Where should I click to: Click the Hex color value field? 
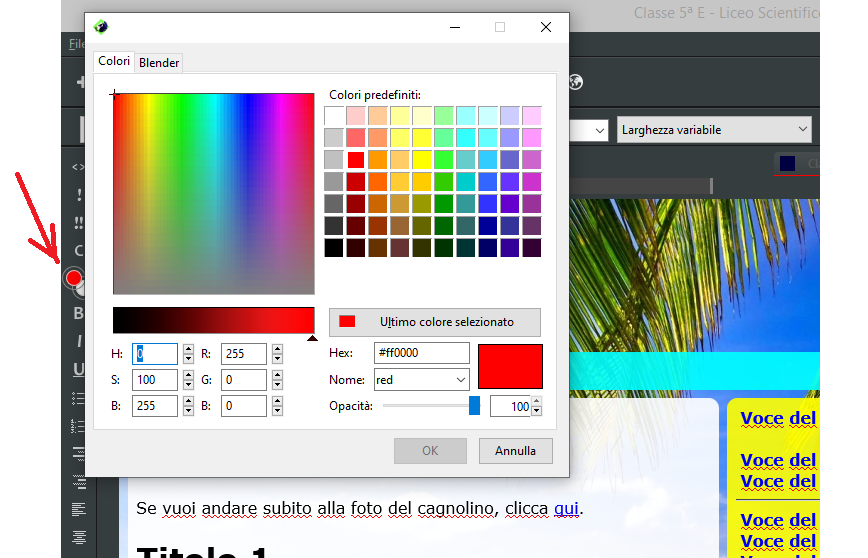click(x=421, y=353)
